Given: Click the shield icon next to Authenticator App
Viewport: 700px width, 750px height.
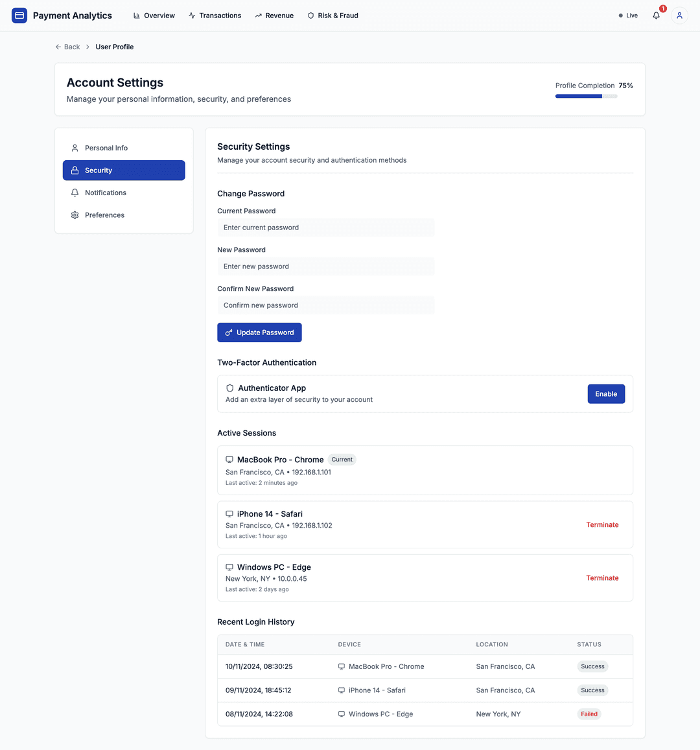Looking at the screenshot, I should pos(229,388).
